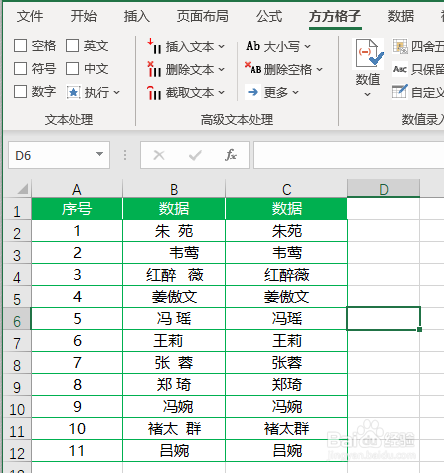Switch to the 插入 tab
This screenshot has height=473, width=444.
coord(137,16)
